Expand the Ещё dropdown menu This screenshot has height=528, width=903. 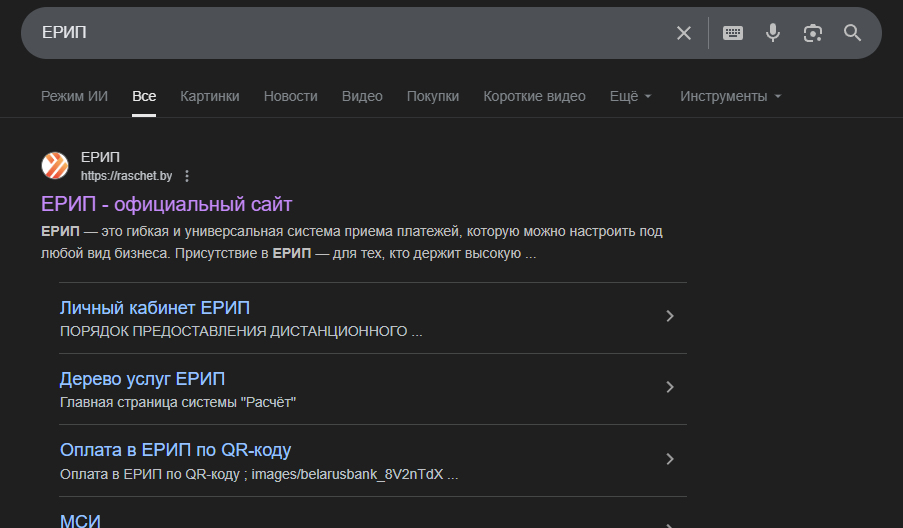point(630,96)
